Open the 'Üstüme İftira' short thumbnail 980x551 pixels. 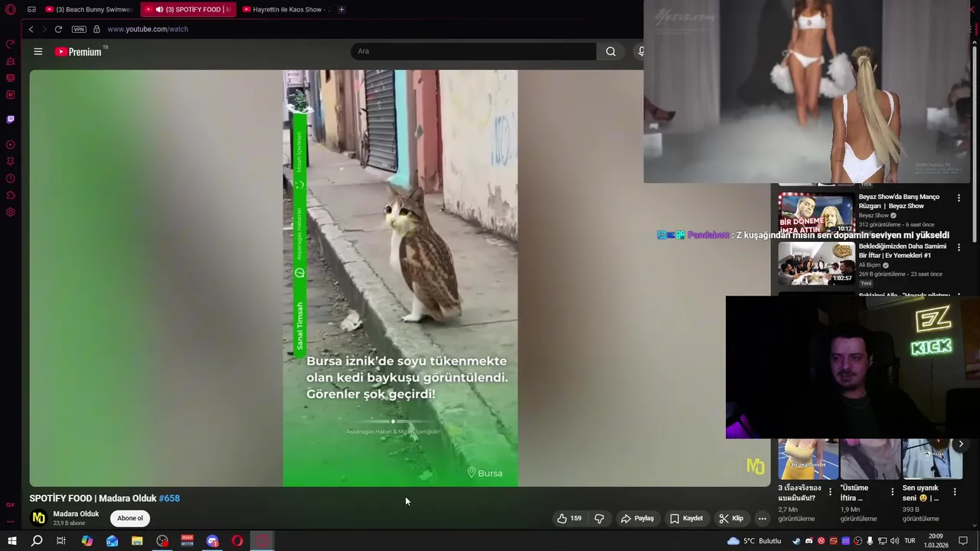point(871,459)
